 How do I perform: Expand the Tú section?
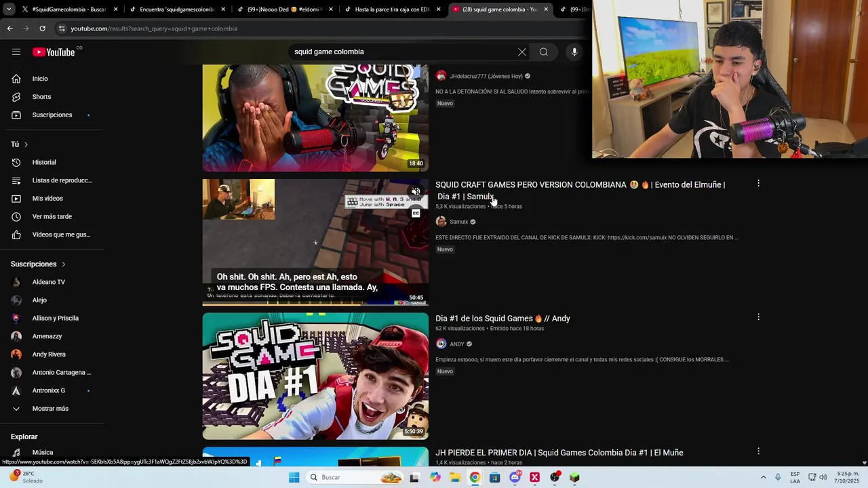coord(20,144)
